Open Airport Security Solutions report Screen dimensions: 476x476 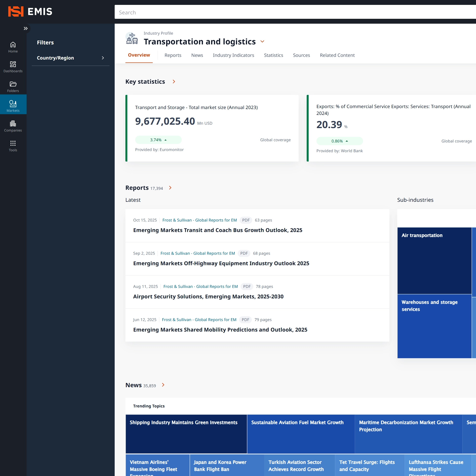tap(208, 296)
